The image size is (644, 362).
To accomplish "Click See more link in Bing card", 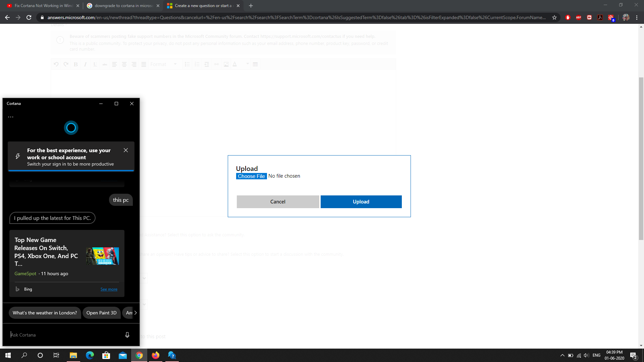I will coord(109,289).
